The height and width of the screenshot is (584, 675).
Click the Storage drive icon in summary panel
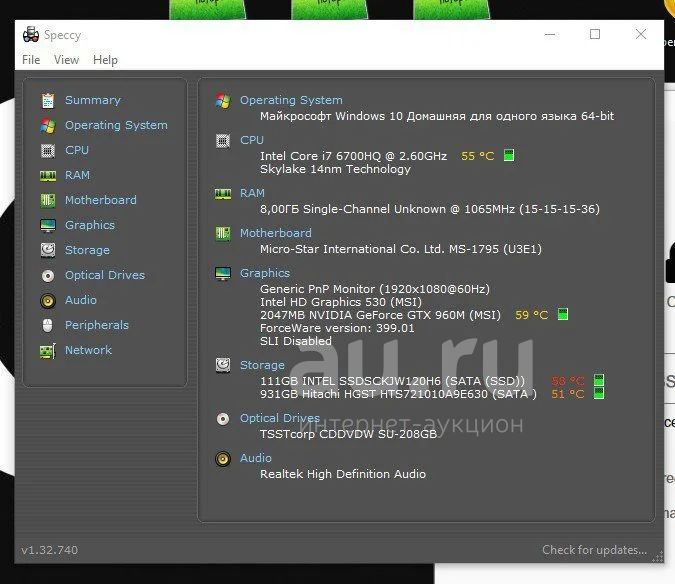click(x=223, y=365)
